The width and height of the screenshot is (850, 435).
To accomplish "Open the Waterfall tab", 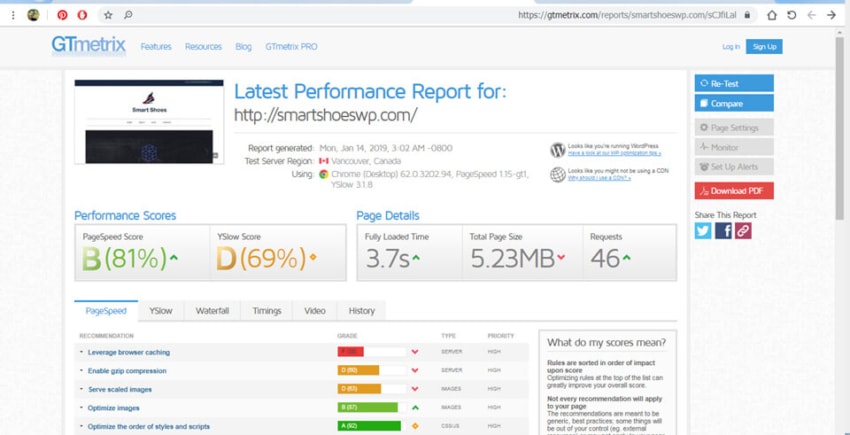I will (x=212, y=311).
